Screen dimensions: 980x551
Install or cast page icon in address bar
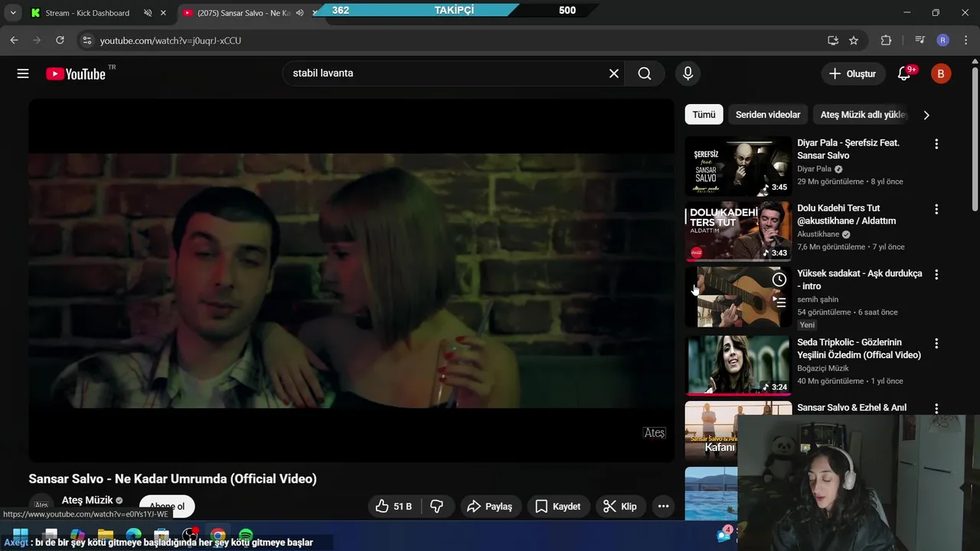tap(833, 41)
